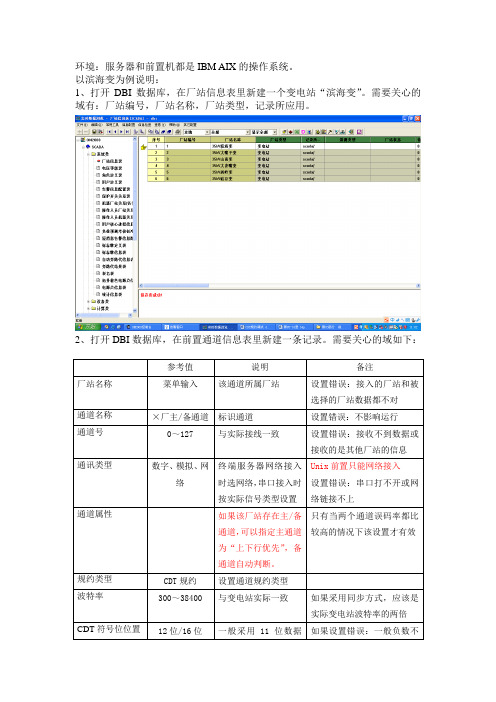This screenshot has width=496, height=702.
Task: Click the 菜单输入 cell in the table
Action: point(180,384)
